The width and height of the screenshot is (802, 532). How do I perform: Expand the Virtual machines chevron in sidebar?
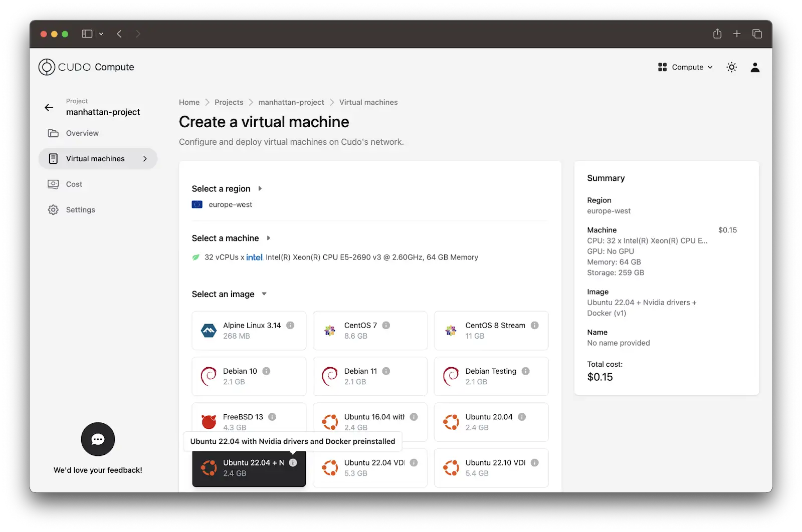(x=145, y=159)
